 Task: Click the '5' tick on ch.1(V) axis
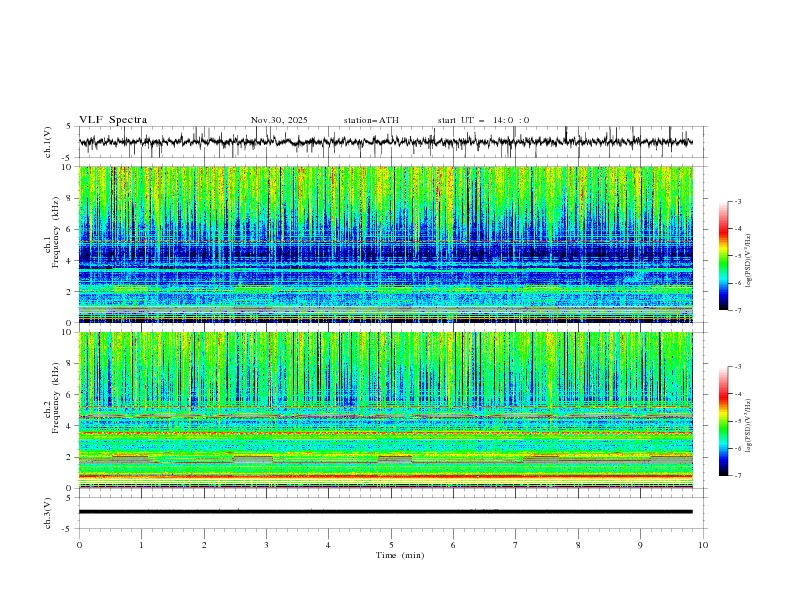coord(68,127)
